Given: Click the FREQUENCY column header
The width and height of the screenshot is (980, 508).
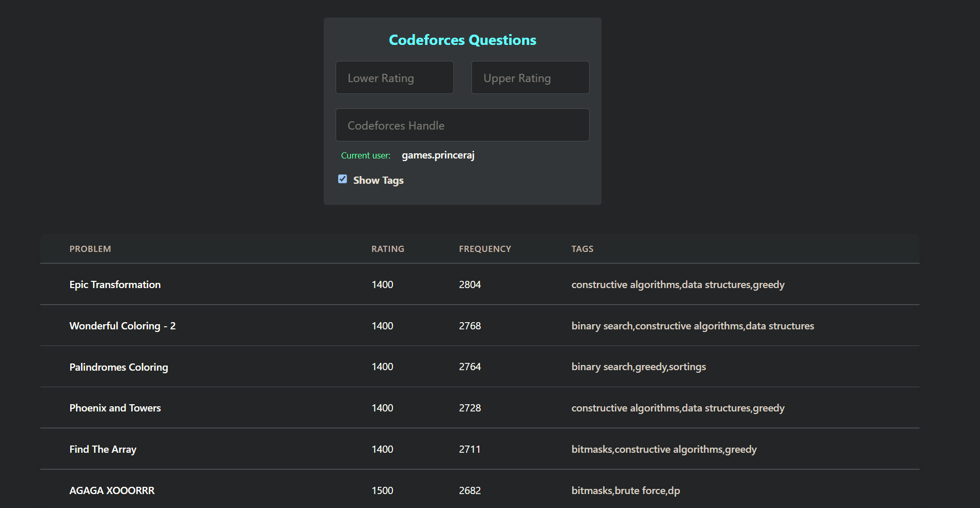Looking at the screenshot, I should point(485,249).
